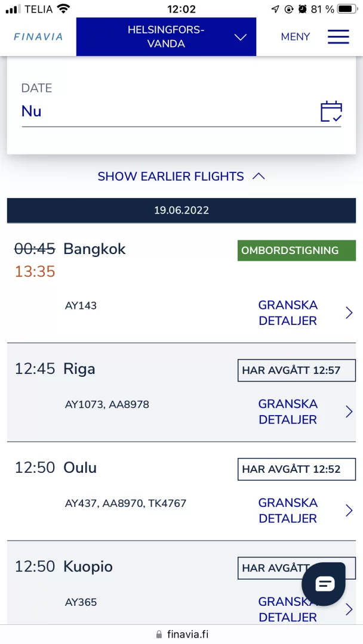This screenshot has width=363, height=644.
Task: Click the 19.06.2022 date header
Action: coord(181,210)
